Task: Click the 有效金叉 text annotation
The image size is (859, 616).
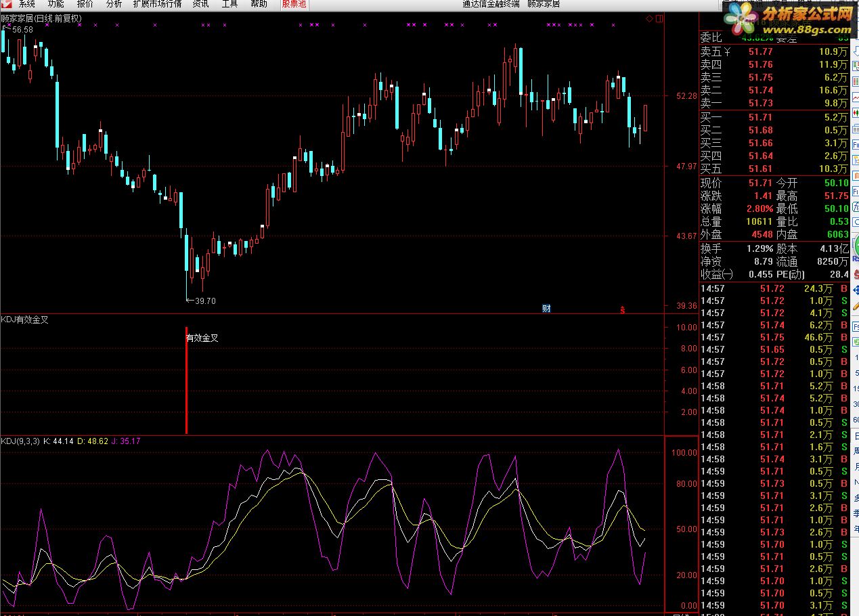Action: 202,338
